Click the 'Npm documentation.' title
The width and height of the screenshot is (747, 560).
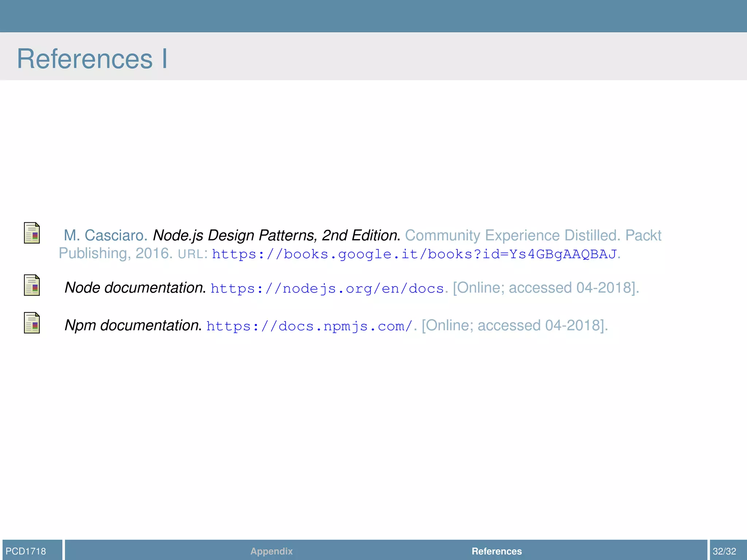[133, 325]
